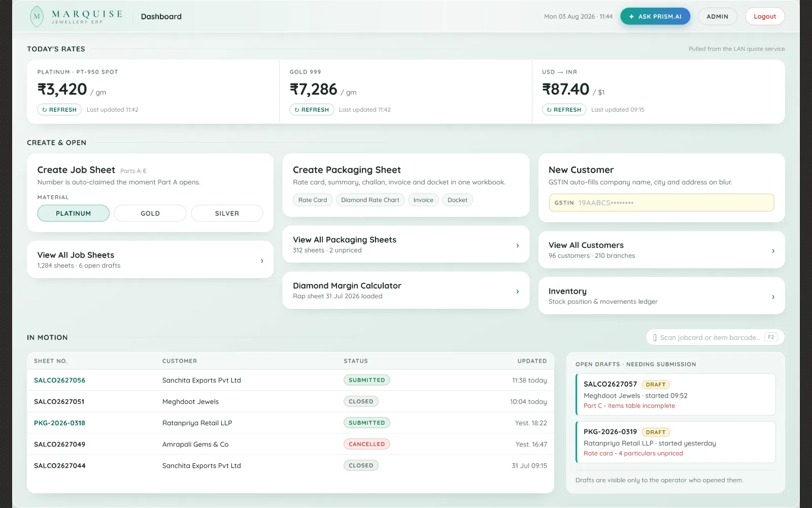Screen dimensions: 812x508
Task: Open draft card SALCO2627057
Action: (x=675, y=395)
